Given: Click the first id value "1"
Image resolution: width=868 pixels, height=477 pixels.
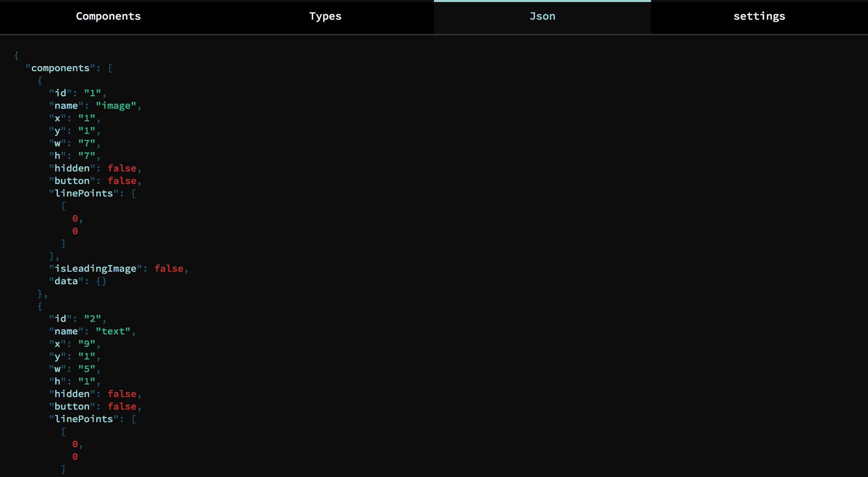Looking at the screenshot, I should point(93,93).
